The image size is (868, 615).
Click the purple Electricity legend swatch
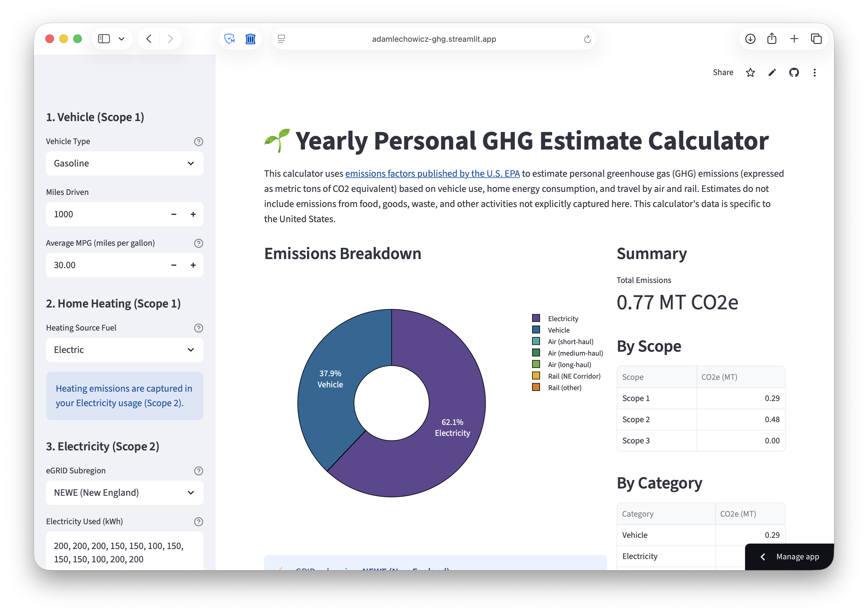click(536, 318)
